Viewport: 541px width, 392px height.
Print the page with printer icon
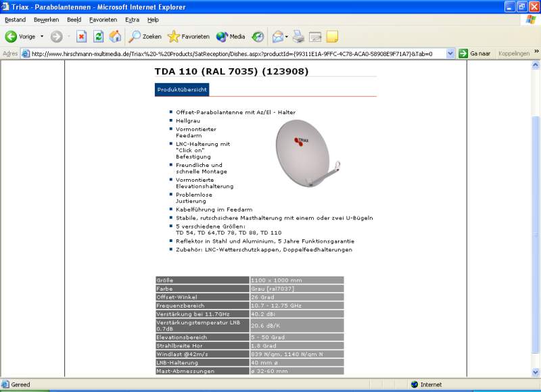[x=298, y=36]
